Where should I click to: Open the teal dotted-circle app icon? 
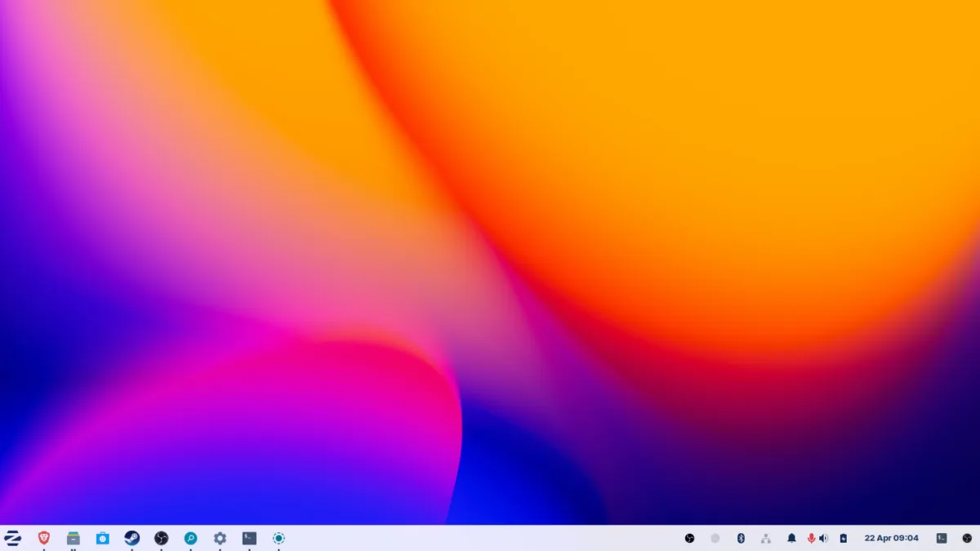coord(278,538)
